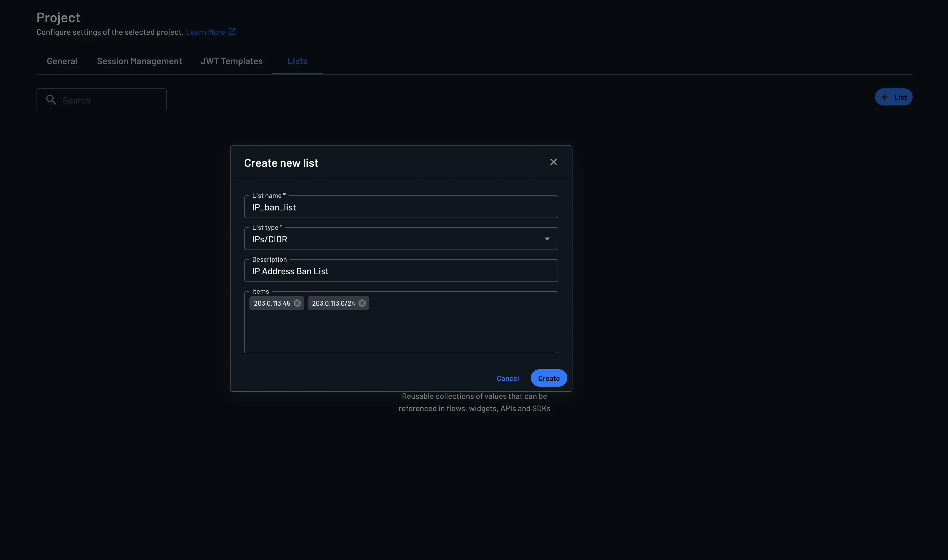The image size is (948, 560).
Task: Remove the 203.0.113.45 item chip
Action: (297, 303)
